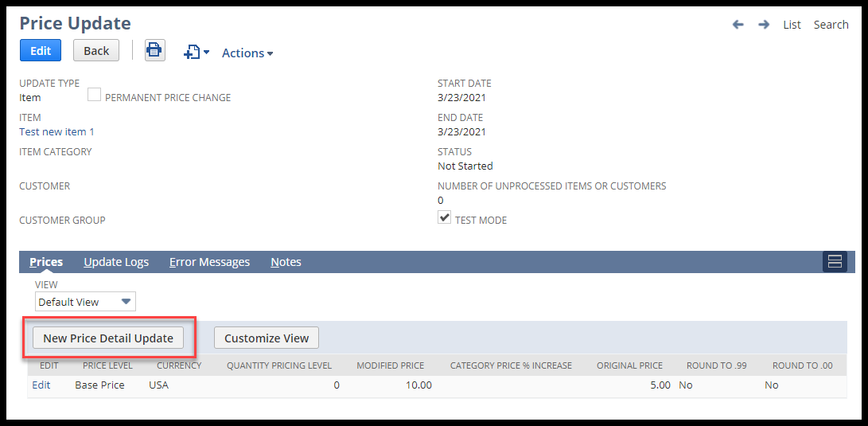Uncheck the Test Mode checkbox
The height and width of the screenshot is (426, 868).
tap(444, 217)
